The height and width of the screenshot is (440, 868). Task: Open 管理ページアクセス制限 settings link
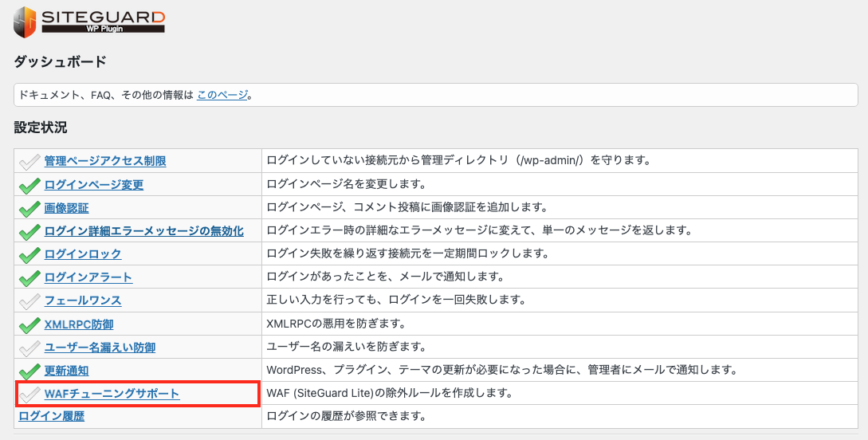(105, 161)
